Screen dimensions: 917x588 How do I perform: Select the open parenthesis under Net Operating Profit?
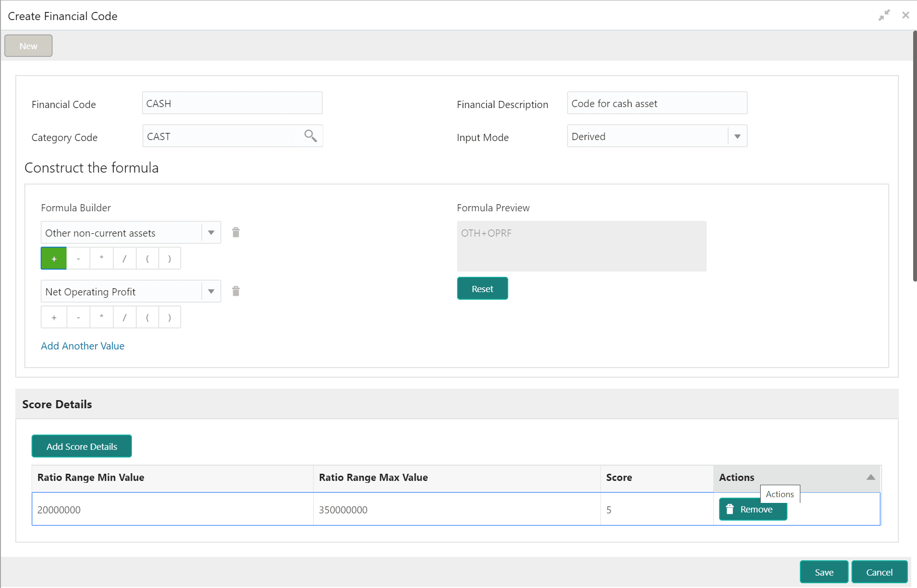(x=147, y=317)
